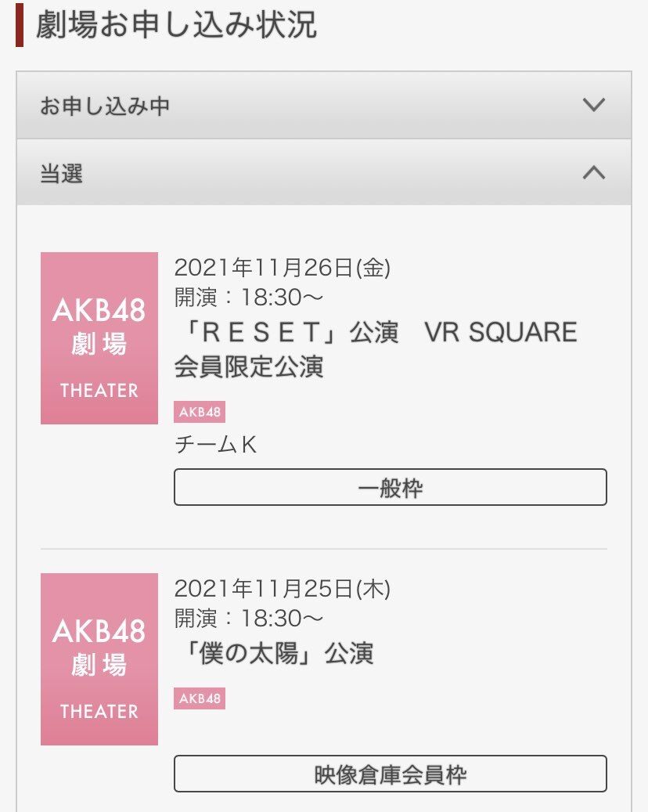648x812 pixels.
Task: Click the 映像倉庫会員枠 button
Action: tap(391, 774)
